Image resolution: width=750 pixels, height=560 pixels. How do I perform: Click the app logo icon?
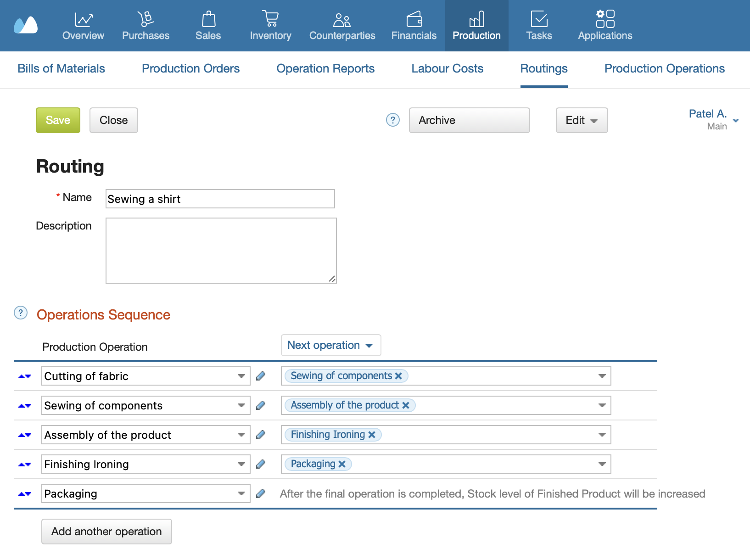point(26,25)
